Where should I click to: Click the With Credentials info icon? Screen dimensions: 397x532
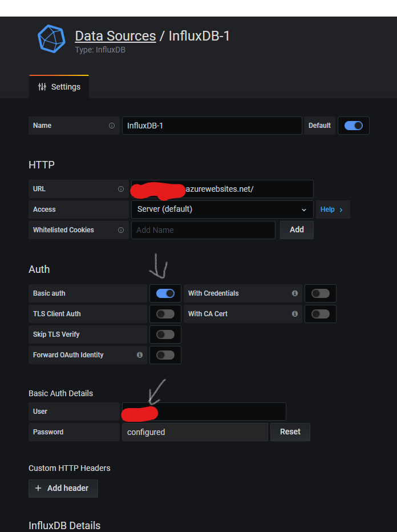tap(295, 293)
